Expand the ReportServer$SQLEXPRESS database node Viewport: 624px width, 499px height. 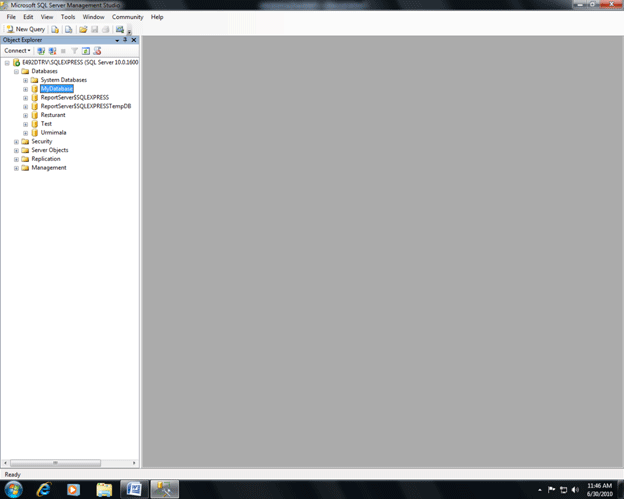click(x=25, y=98)
